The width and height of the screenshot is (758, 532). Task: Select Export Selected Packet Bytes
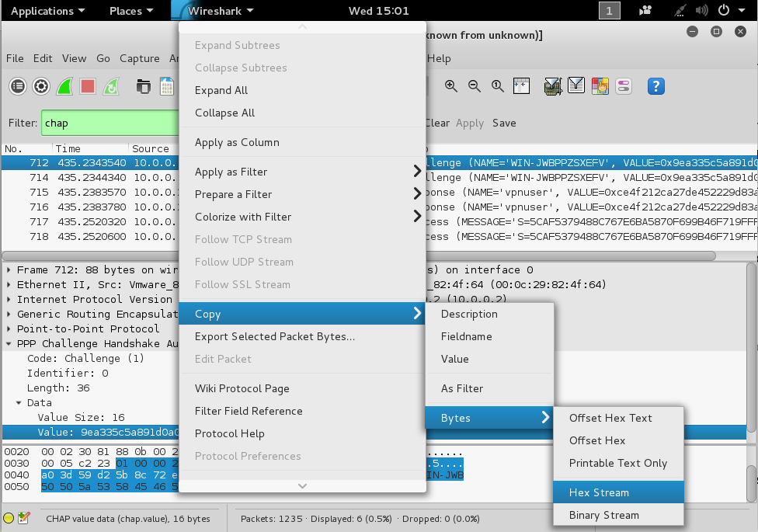tap(302, 336)
